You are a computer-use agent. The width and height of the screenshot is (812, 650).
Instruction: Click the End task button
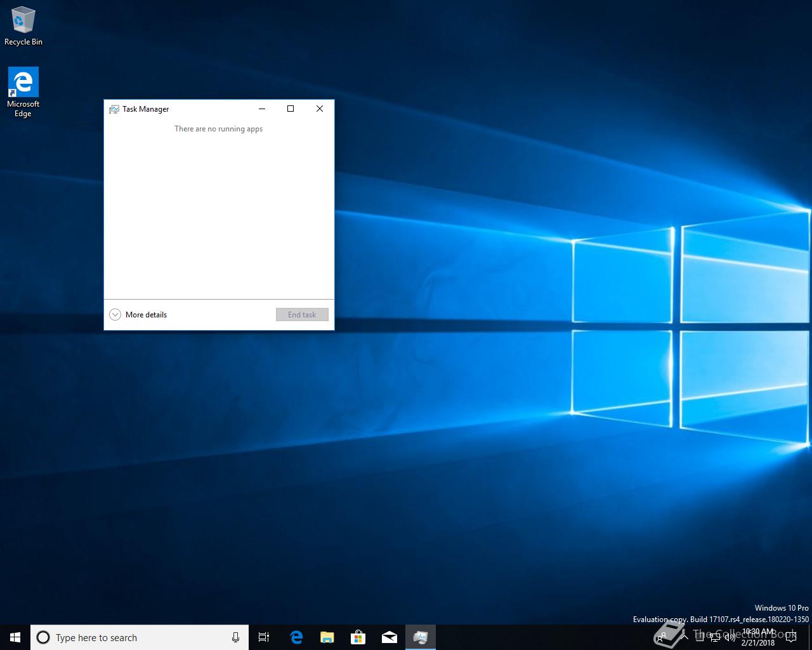coord(302,315)
